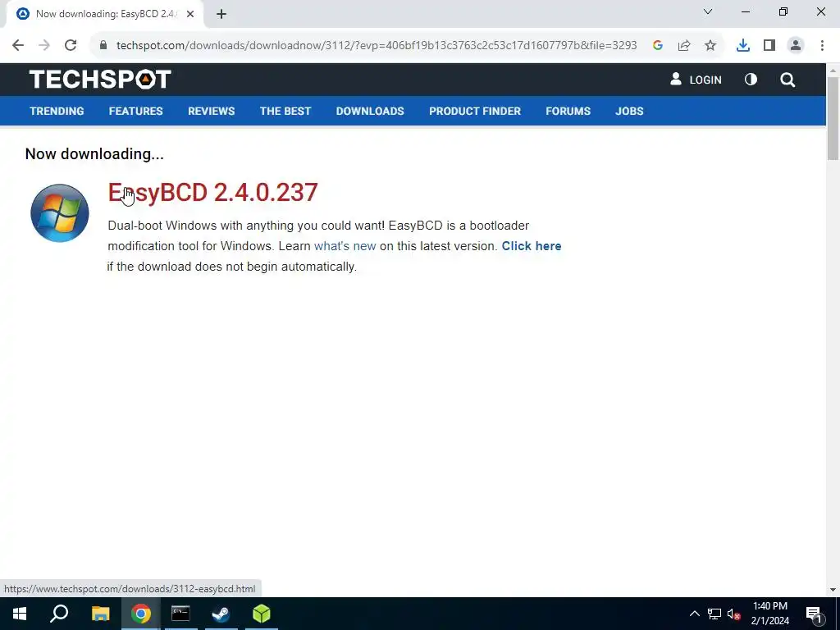Click the LOGIN link
The height and width of the screenshot is (630, 840).
pos(696,80)
